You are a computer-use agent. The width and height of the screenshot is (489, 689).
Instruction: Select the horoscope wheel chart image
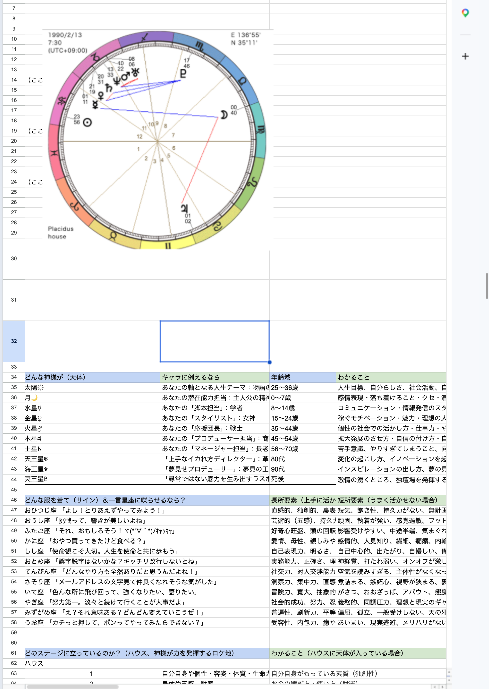pos(158,139)
